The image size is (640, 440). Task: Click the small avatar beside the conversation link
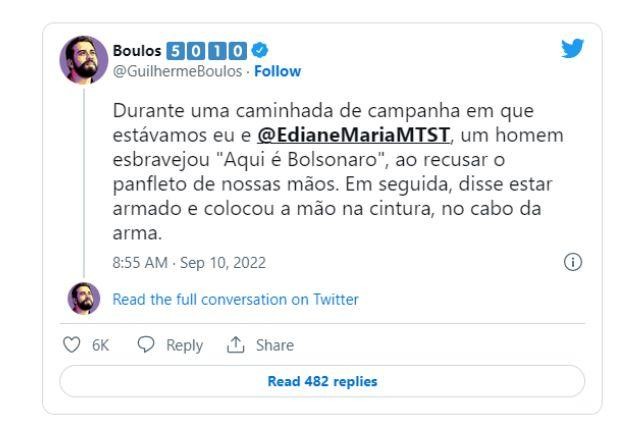[82, 298]
